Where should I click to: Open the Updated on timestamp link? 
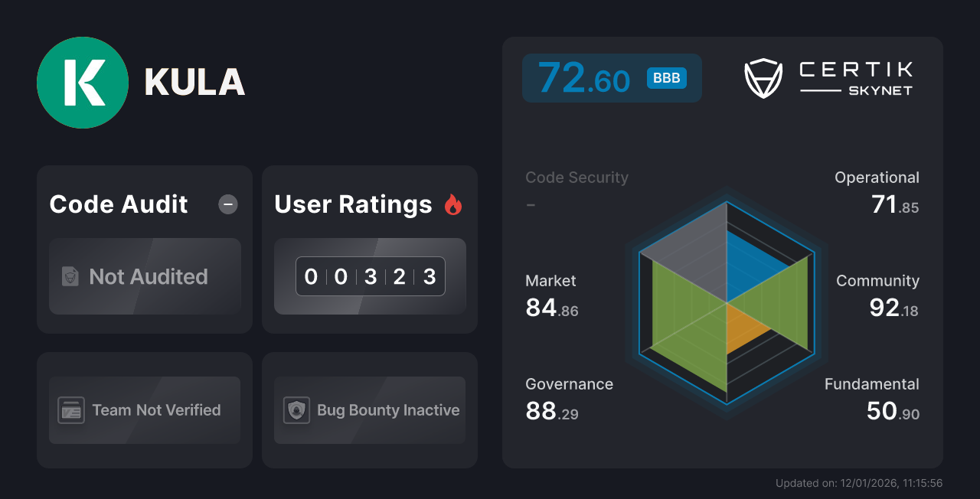(859, 483)
